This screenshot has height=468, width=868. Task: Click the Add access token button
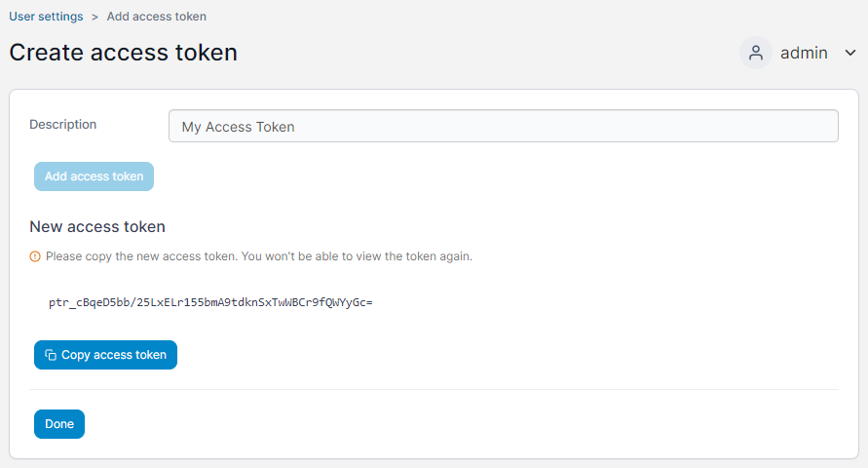click(x=94, y=176)
